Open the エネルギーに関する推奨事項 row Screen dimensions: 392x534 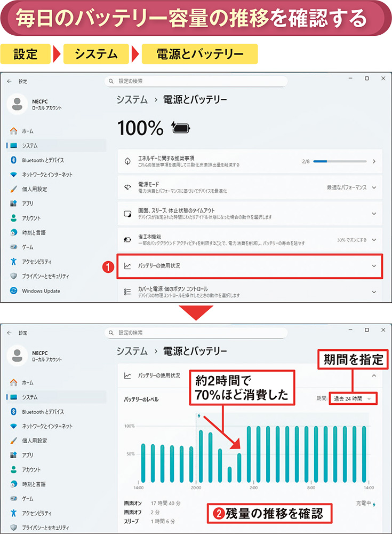point(250,161)
